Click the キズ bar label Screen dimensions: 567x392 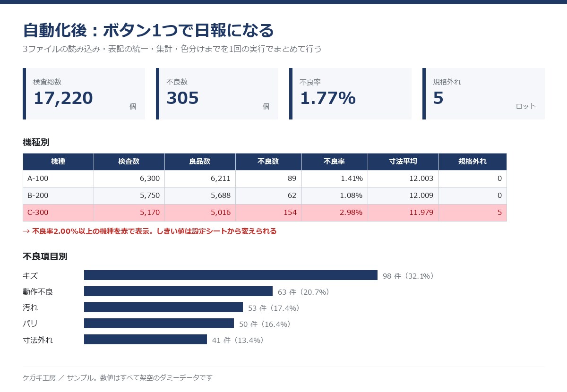(x=30, y=276)
